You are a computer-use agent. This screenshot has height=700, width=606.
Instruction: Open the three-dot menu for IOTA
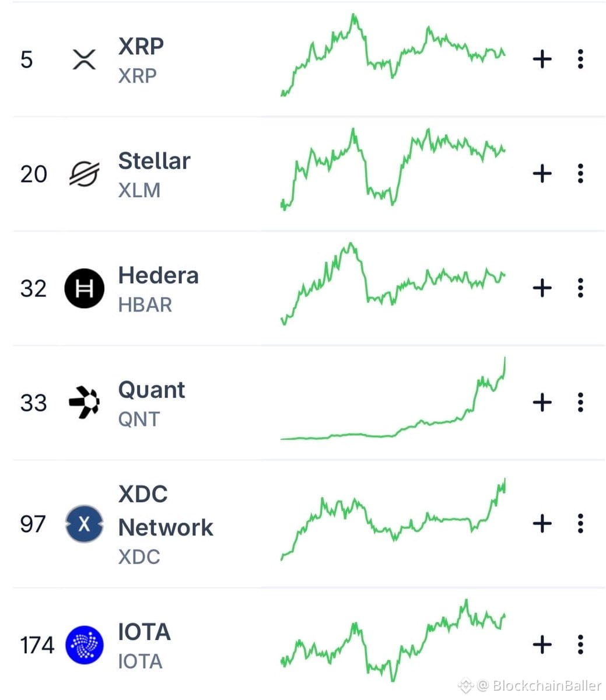tap(580, 645)
